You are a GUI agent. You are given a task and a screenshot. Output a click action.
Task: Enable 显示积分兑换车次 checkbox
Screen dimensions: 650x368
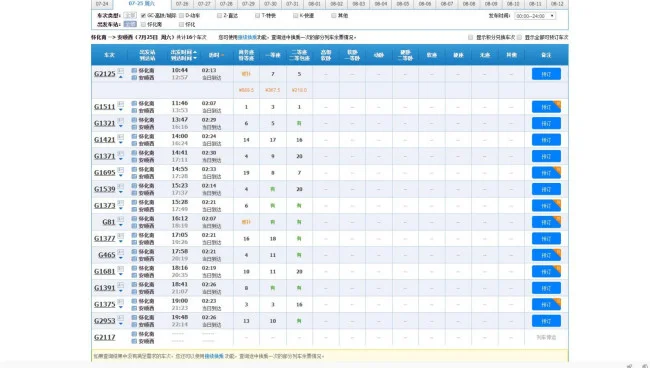click(x=471, y=37)
